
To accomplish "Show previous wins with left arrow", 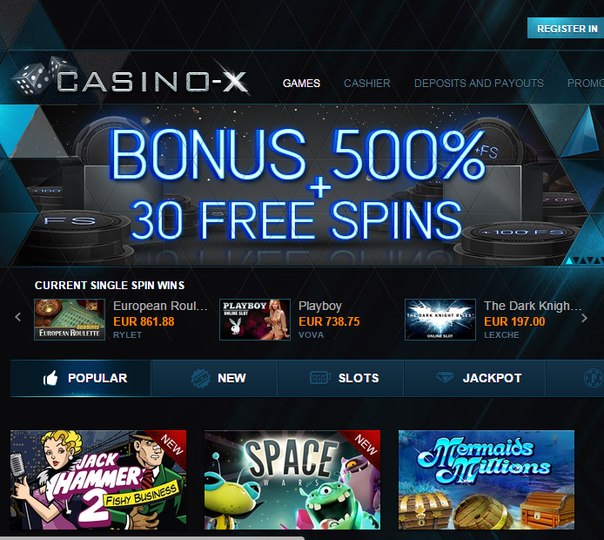I will [x=18, y=317].
